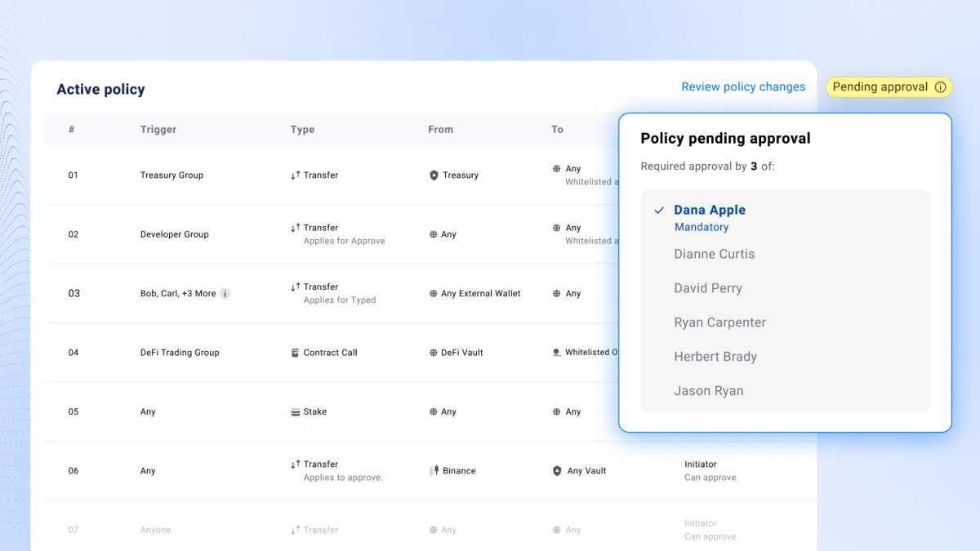The height and width of the screenshot is (551, 980).
Task: Click the Contract Call document icon
Action: pyautogui.click(x=296, y=353)
